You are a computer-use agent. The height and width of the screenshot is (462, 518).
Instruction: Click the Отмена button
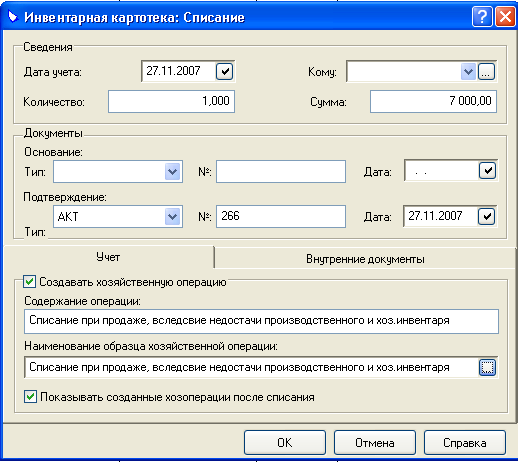click(375, 443)
